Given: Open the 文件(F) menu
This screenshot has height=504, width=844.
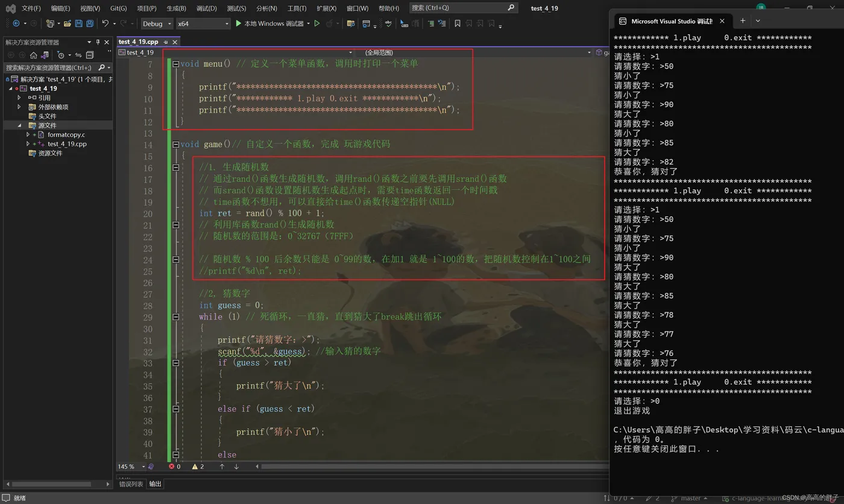Looking at the screenshot, I should pos(31,8).
